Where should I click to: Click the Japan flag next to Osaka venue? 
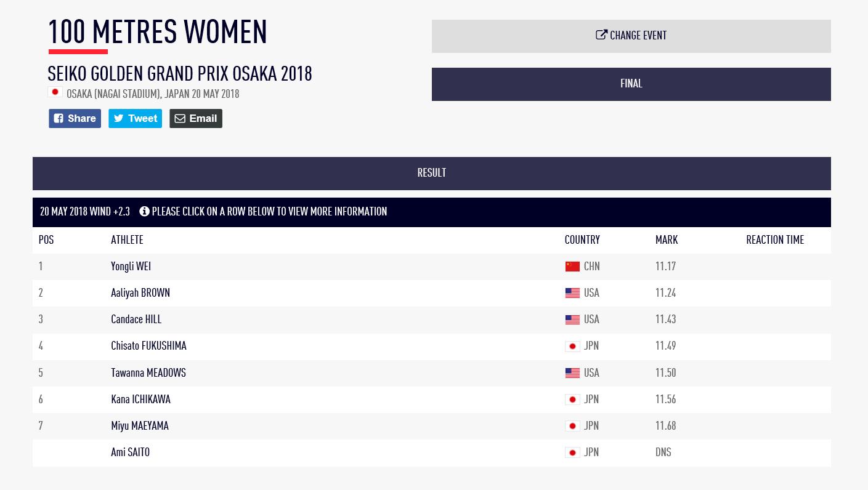pyautogui.click(x=55, y=92)
